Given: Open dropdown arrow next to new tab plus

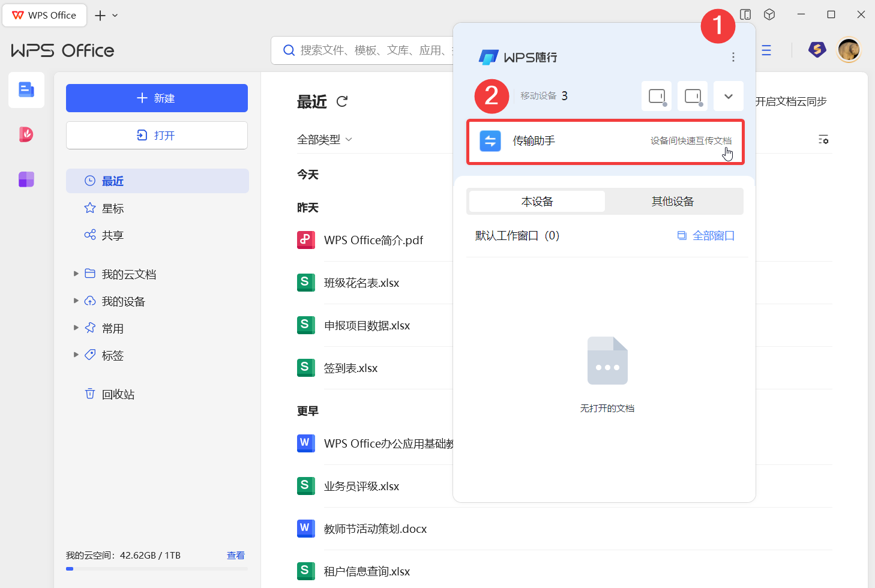Looking at the screenshot, I should 115,16.
